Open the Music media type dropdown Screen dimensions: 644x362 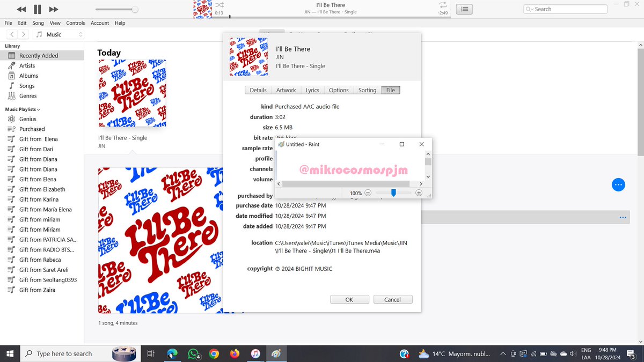pos(59,34)
